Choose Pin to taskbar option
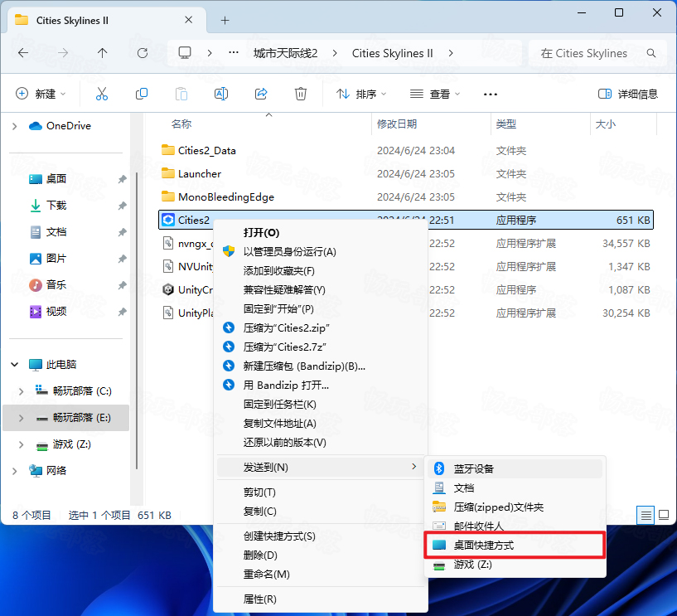 coord(280,405)
